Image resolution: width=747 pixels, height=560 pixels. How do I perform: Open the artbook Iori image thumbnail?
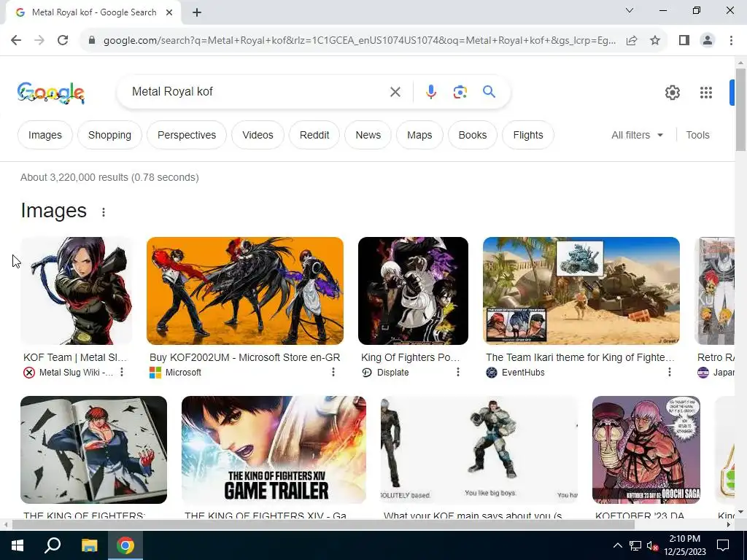pos(94,450)
